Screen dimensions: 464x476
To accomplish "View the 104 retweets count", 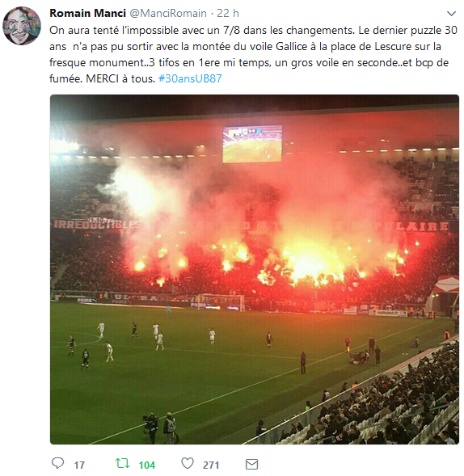I will click(147, 465).
